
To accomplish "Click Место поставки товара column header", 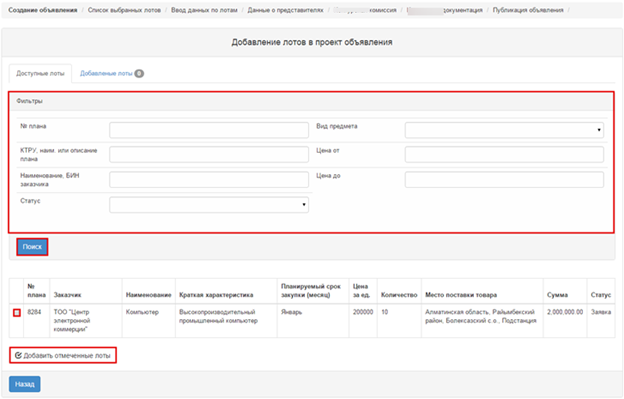I will pyautogui.click(x=482, y=291).
